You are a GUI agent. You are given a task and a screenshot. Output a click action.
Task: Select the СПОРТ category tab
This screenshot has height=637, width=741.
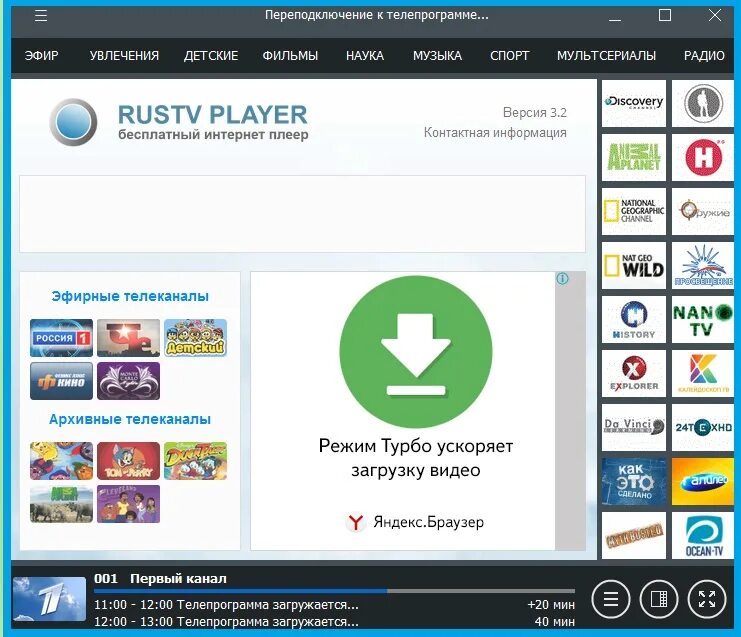coord(509,56)
